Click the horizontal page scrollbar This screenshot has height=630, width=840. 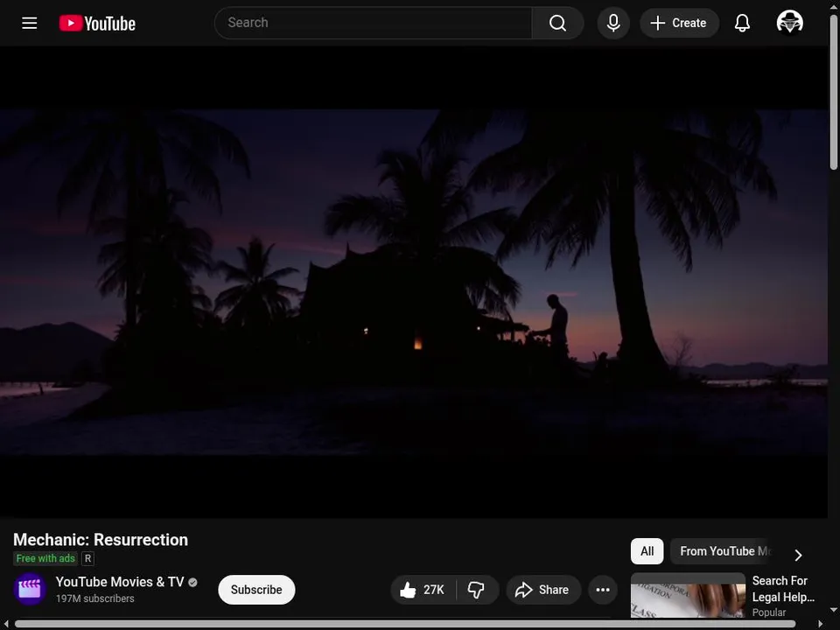coord(405,624)
